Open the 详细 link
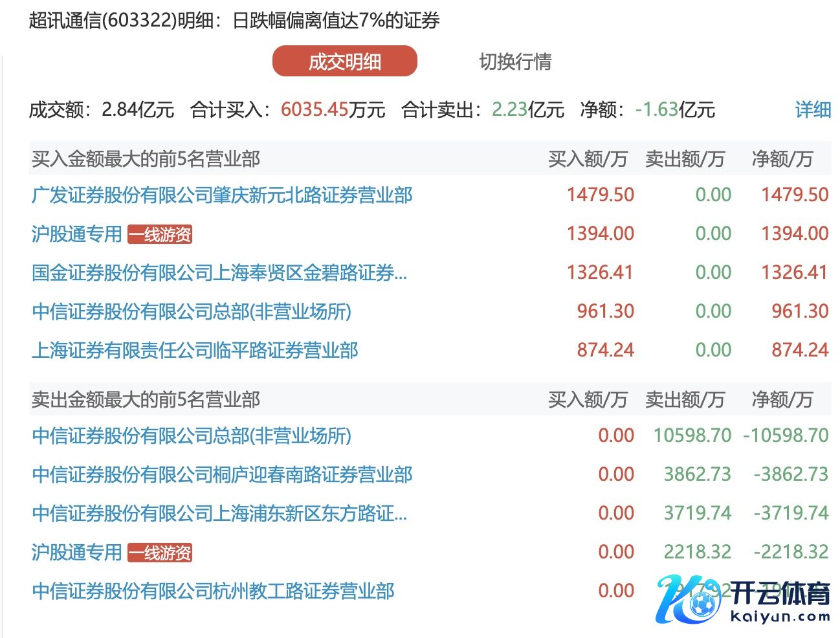Image resolution: width=840 pixels, height=638 pixels. [x=812, y=110]
